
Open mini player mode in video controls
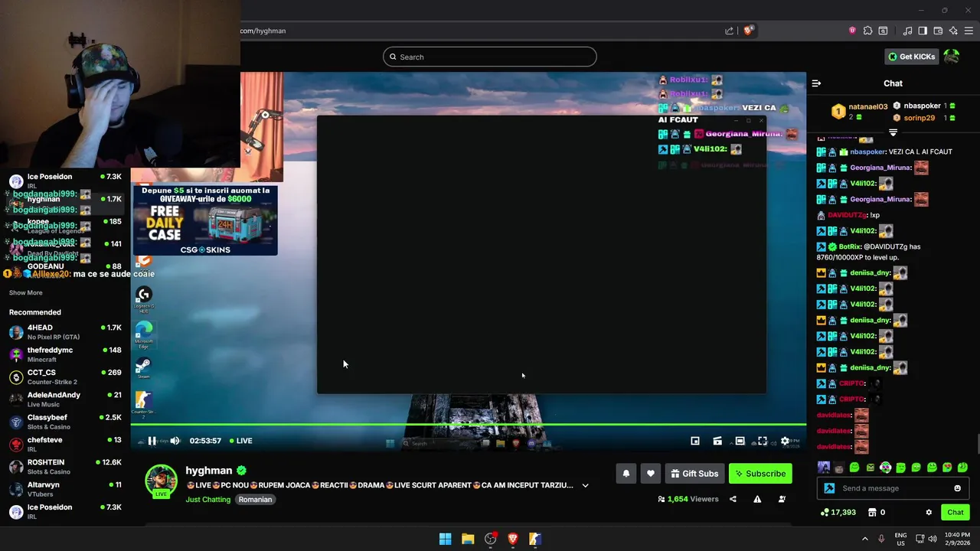695,441
